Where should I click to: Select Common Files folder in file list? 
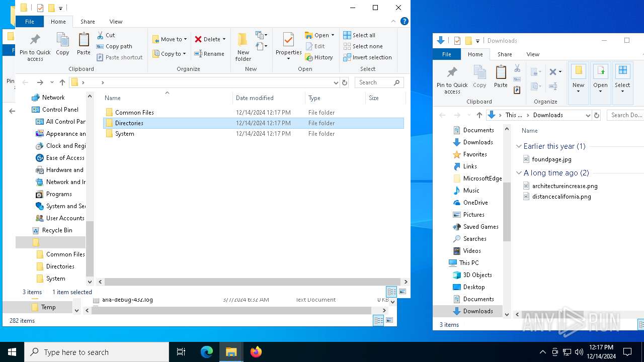pyautogui.click(x=254, y=113)
